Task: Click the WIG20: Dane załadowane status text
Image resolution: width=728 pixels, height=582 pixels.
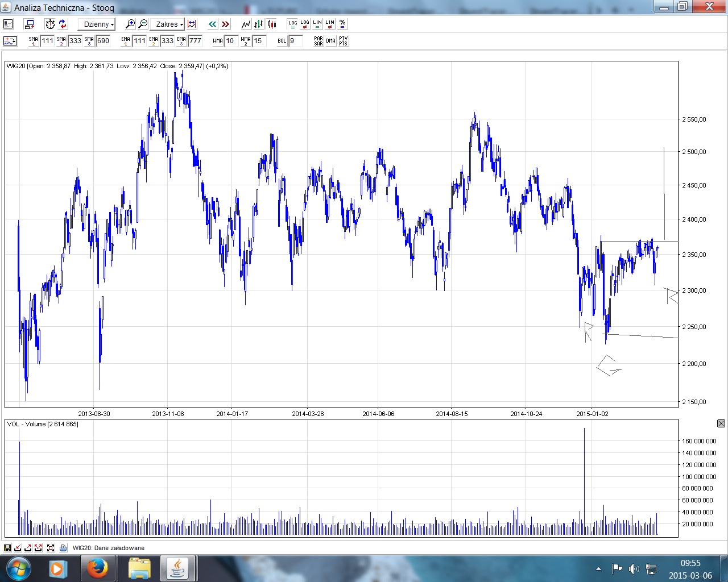Action: (x=109, y=548)
